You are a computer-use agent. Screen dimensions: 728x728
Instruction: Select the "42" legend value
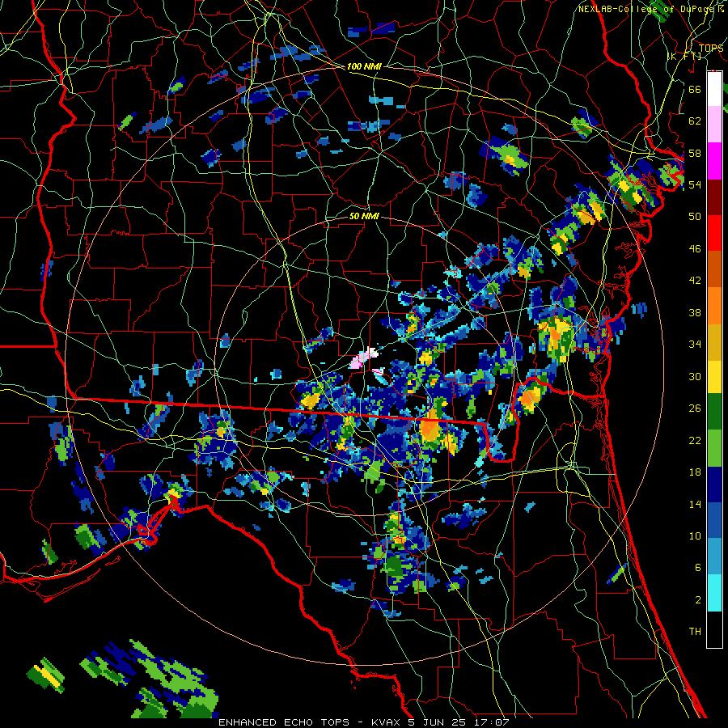pyautogui.click(x=695, y=281)
